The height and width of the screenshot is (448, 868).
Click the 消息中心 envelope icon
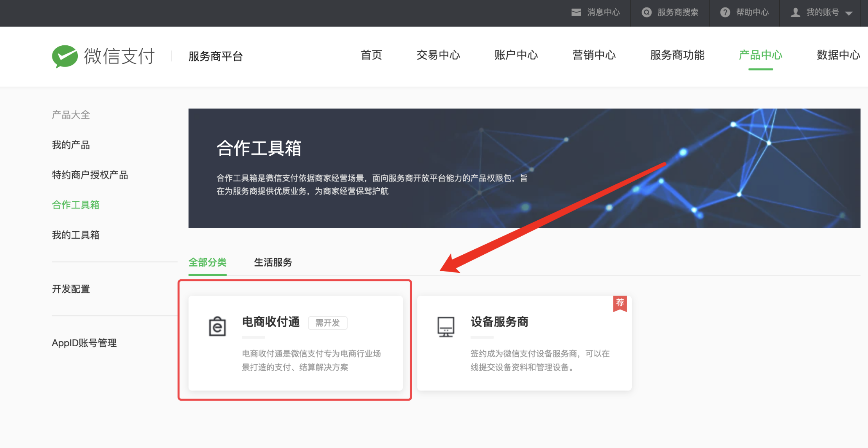click(576, 13)
